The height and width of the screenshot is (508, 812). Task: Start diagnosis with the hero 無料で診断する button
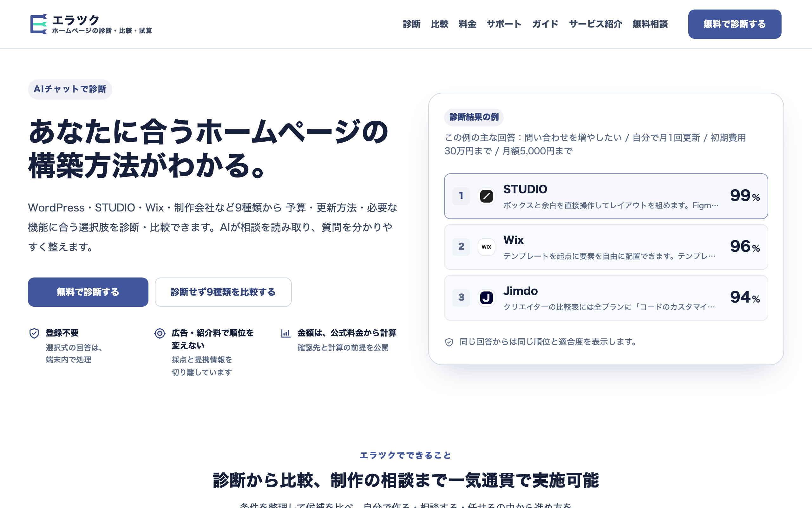click(88, 292)
